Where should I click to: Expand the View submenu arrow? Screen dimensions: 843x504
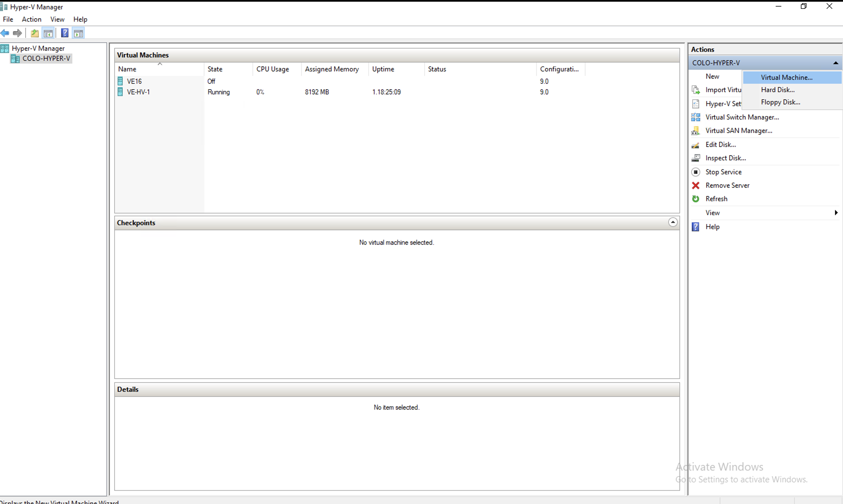(x=835, y=213)
